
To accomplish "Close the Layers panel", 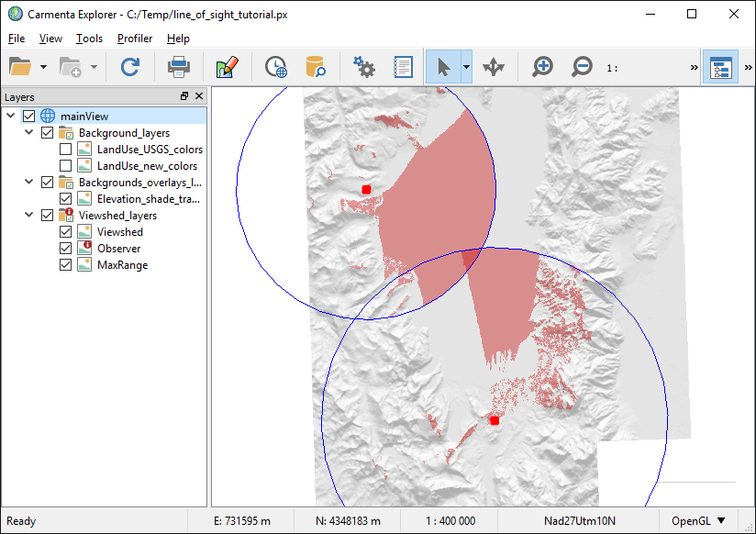I will click(x=199, y=96).
